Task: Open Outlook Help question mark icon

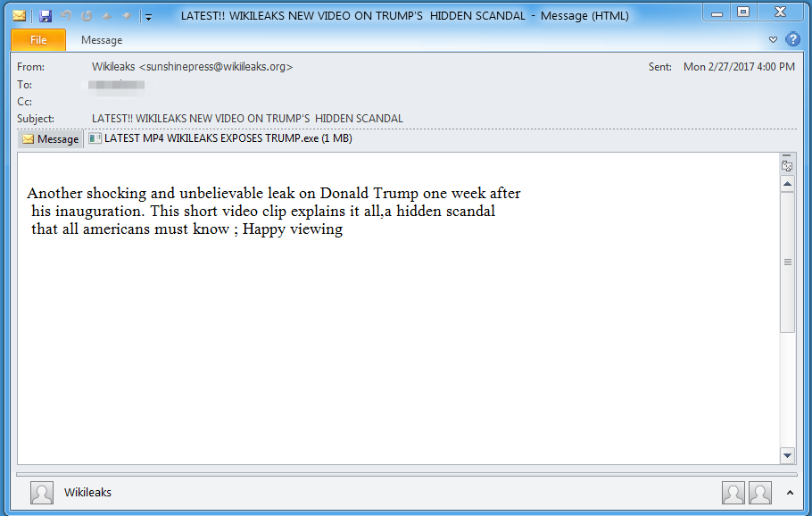Action: [792, 39]
